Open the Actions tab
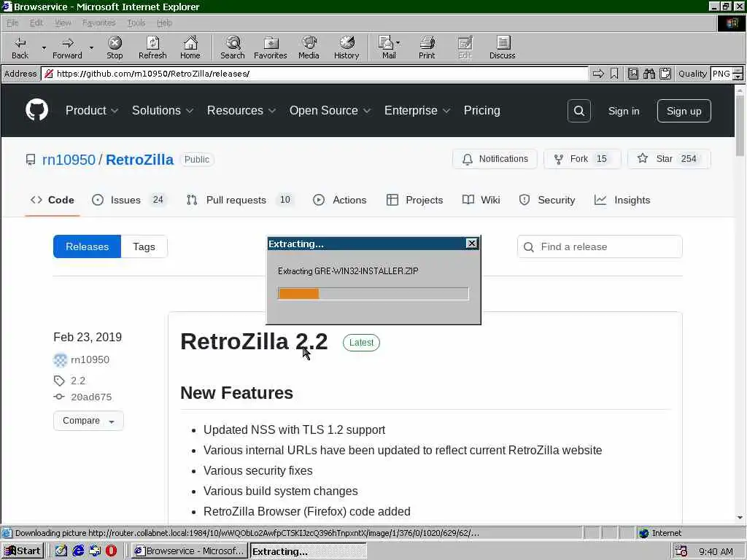 (340, 200)
